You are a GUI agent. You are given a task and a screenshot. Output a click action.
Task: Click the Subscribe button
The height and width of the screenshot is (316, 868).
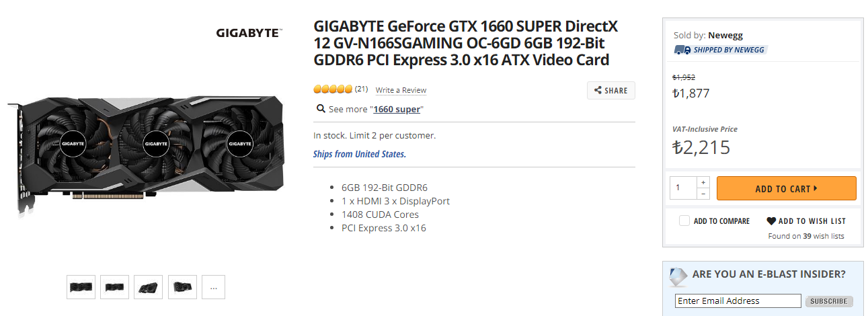point(829,301)
